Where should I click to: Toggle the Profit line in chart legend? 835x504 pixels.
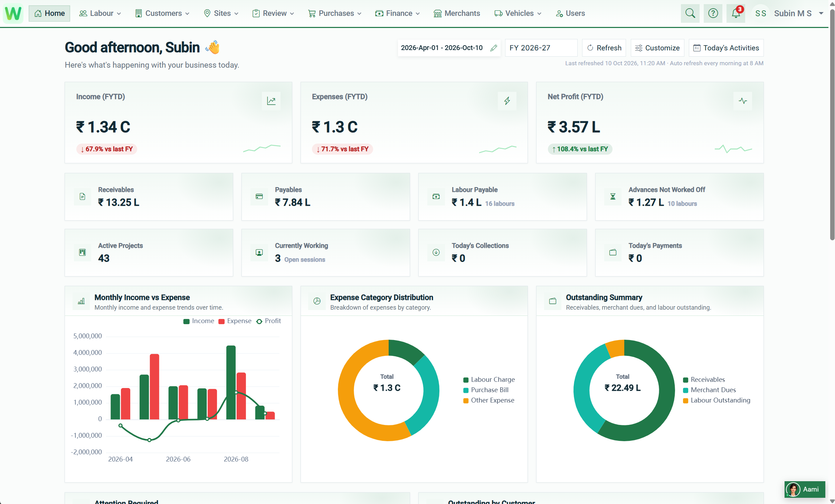pos(268,321)
